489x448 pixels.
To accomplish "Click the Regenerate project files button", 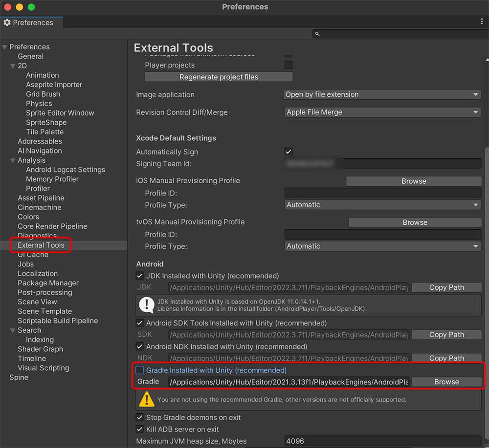I will click(x=218, y=77).
